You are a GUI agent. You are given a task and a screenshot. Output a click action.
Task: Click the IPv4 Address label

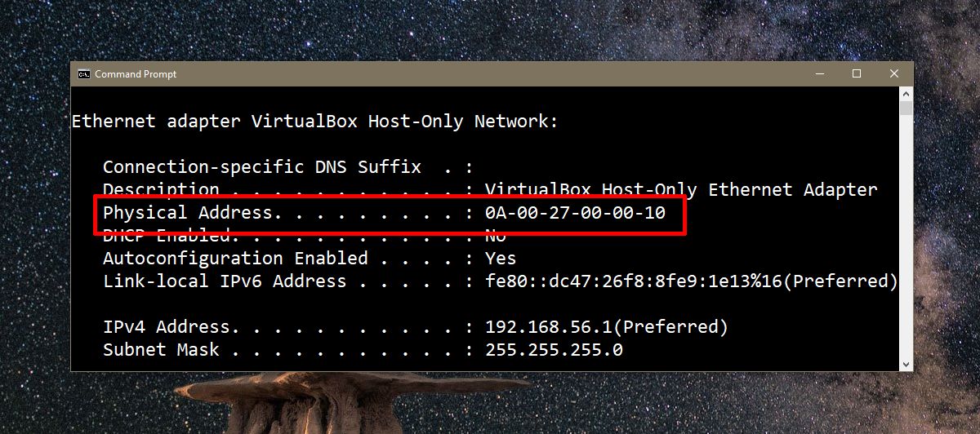pos(171,327)
